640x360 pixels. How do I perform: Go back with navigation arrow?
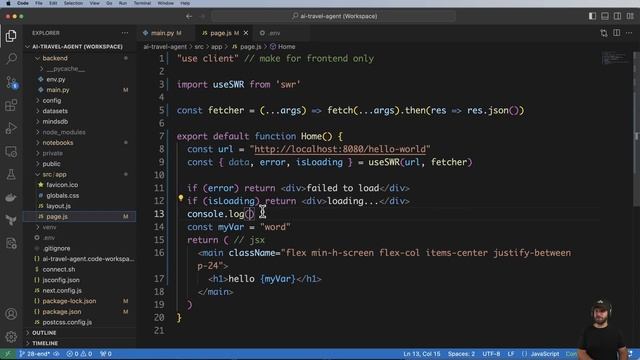pyautogui.click(x=189, y=16)
